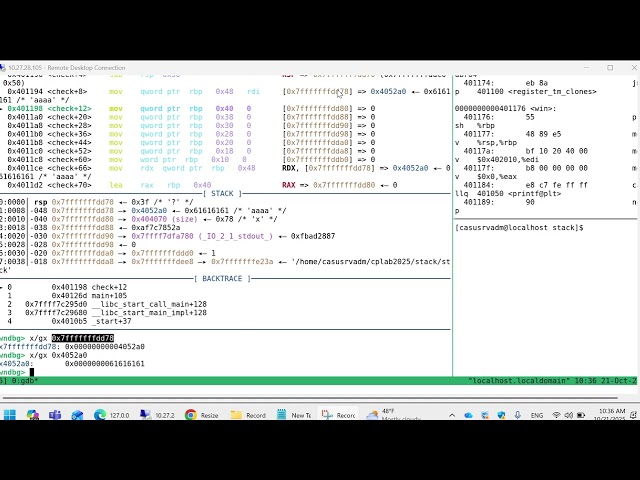The width and height of the screenshot is (640, 480).
Task: Open Chrome window labeled Resize
Action: (x=202, y=415)
